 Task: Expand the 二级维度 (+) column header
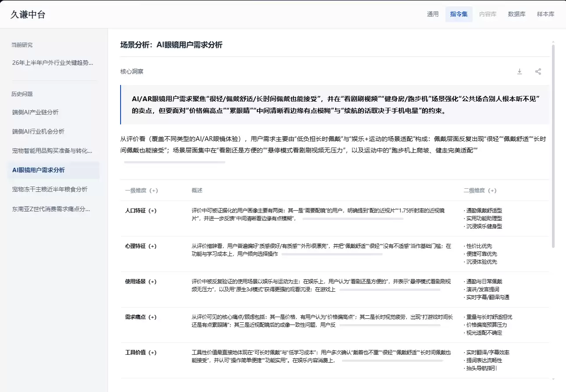tap(480, 191)
